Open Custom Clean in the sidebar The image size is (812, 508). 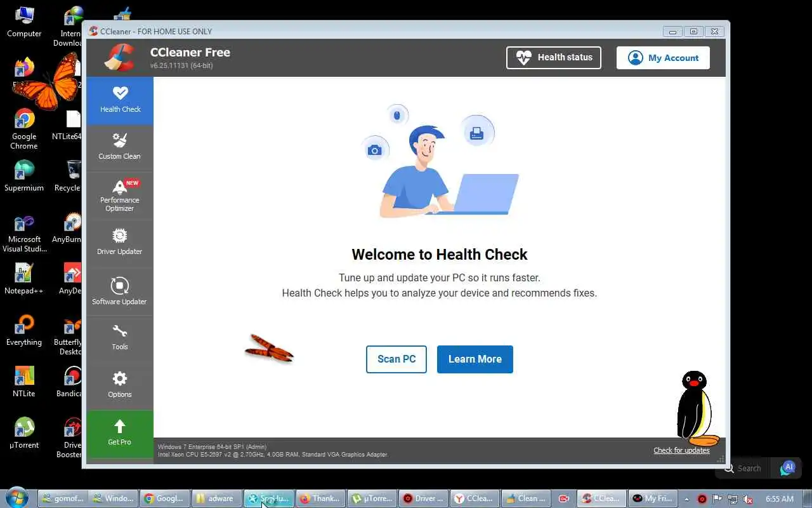[120, 147]
